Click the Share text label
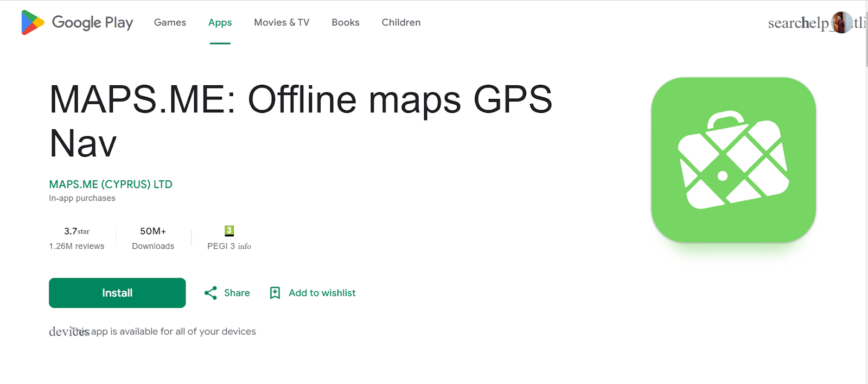868x384 pixels. pos(237,293)
